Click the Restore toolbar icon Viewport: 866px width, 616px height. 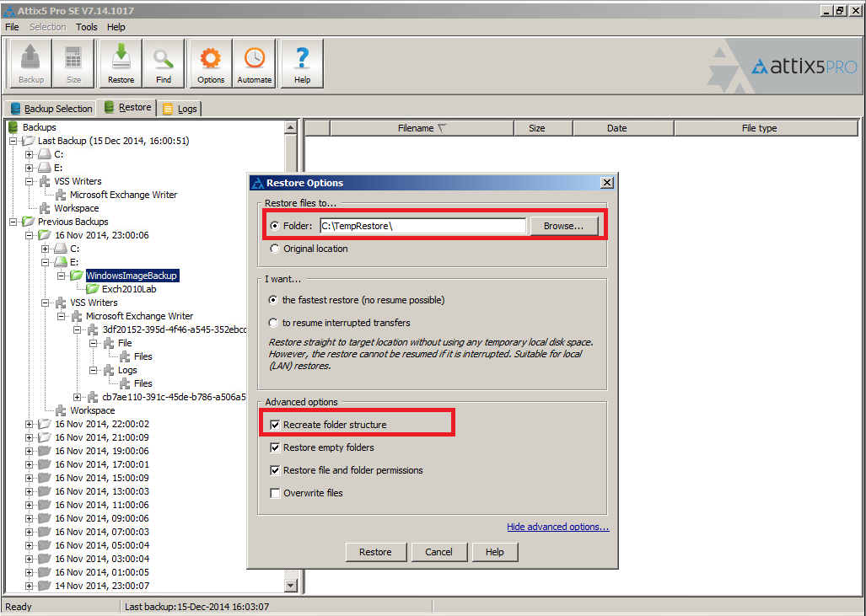pyautogui.click(x=121, y=56)
